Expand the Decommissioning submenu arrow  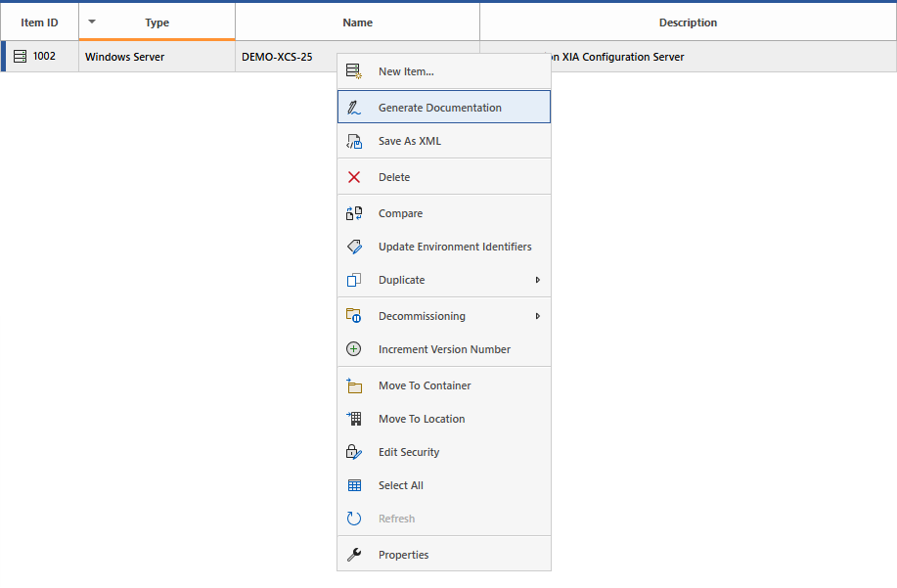537,316
